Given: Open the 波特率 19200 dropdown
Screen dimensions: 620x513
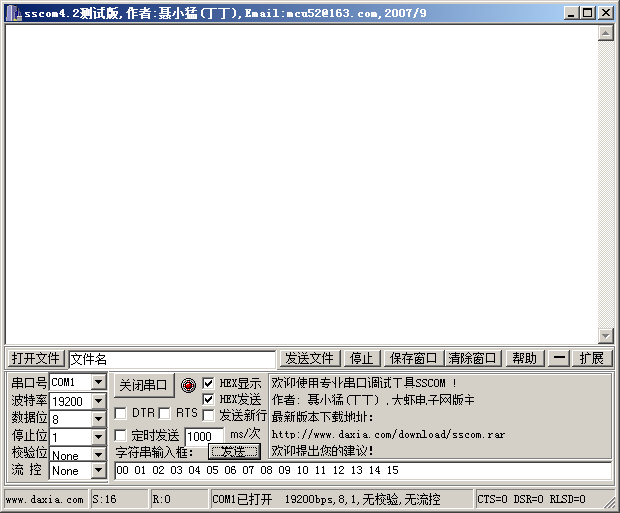Looking at the screenshot, I should tap(98, 401).
